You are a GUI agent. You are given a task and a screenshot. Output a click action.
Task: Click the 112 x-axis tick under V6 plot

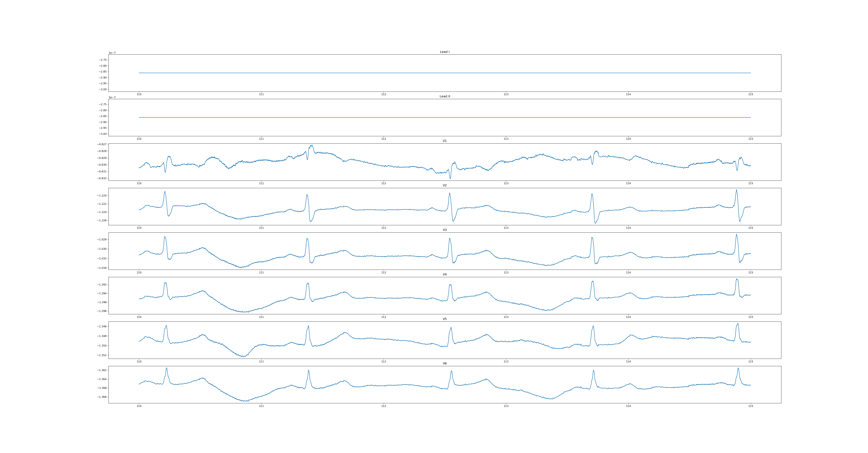point(384,406)
